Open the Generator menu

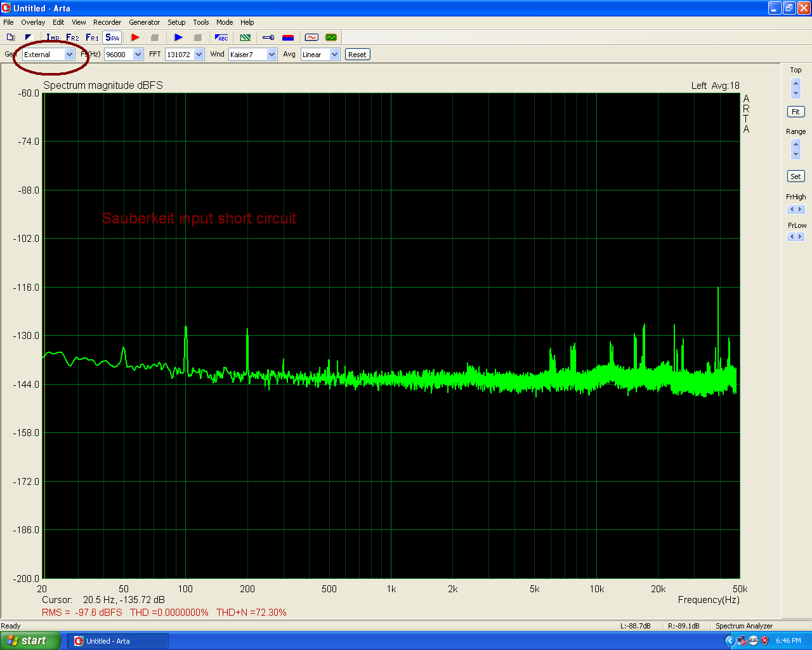pyautogui.click(x=145, y=22)
